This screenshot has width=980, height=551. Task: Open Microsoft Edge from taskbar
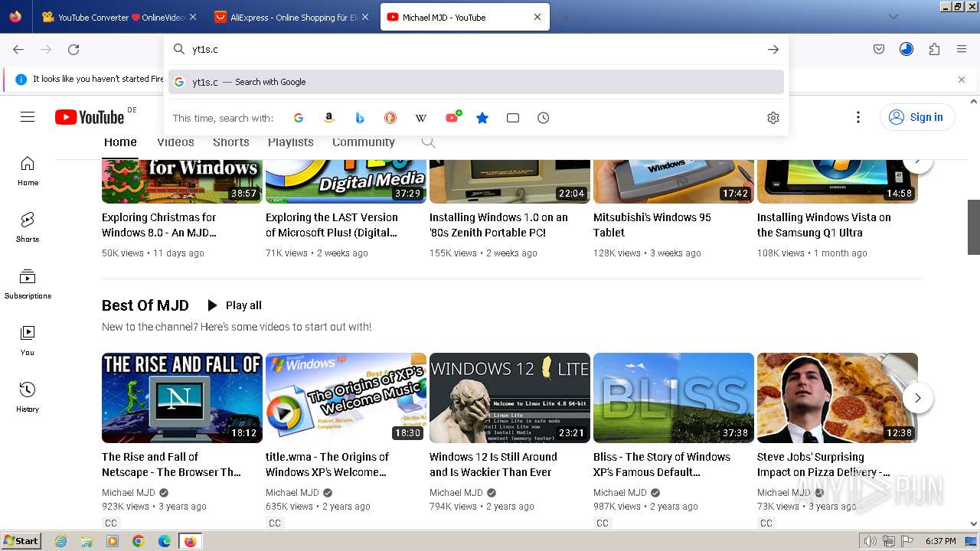point(165,541)
